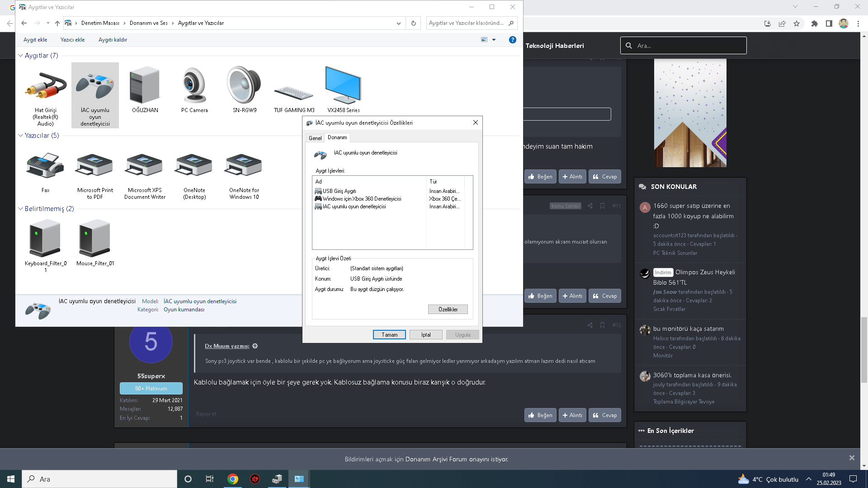Switch to the Genel tab

(315, 138)
